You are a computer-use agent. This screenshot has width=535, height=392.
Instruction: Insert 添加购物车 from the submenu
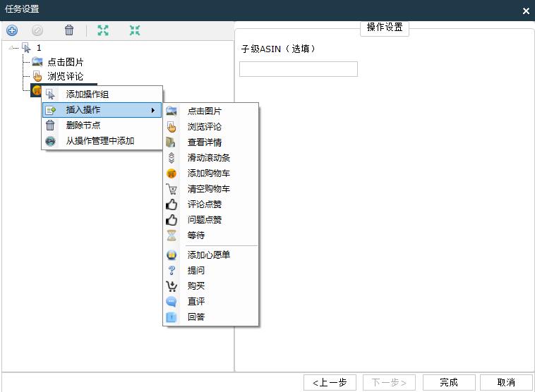coord(210,173)
